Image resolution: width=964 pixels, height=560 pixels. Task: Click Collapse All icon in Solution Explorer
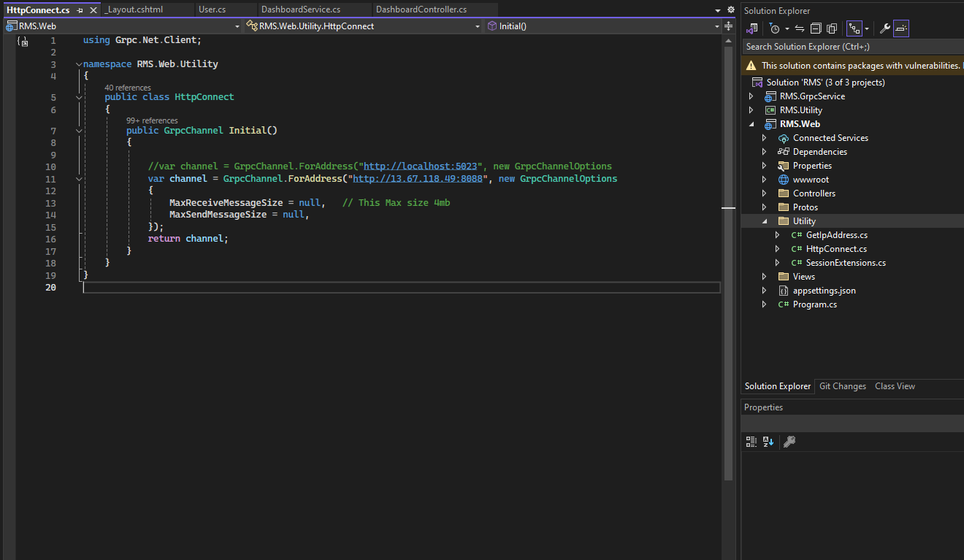click(816, 28)
